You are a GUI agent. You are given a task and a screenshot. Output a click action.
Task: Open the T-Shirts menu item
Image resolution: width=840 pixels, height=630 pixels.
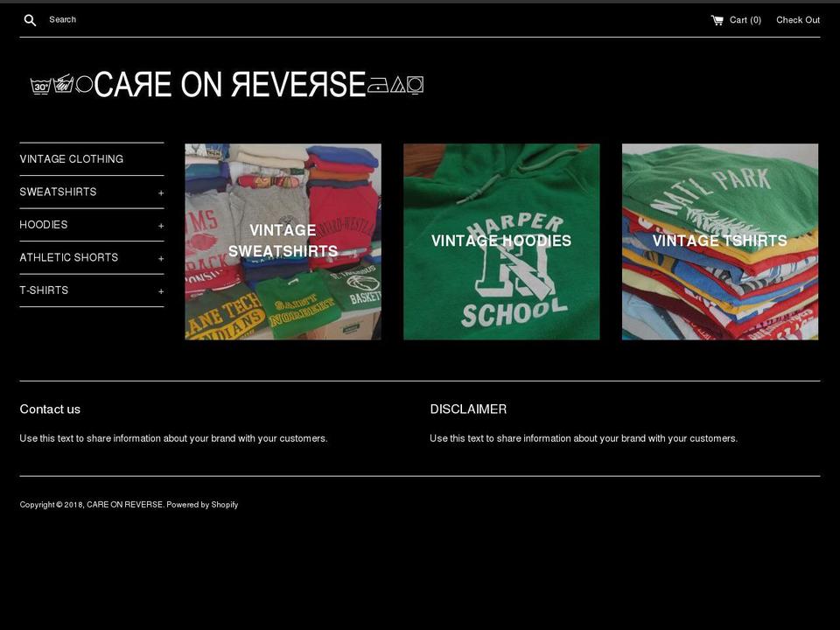click(x=44, y=290)
